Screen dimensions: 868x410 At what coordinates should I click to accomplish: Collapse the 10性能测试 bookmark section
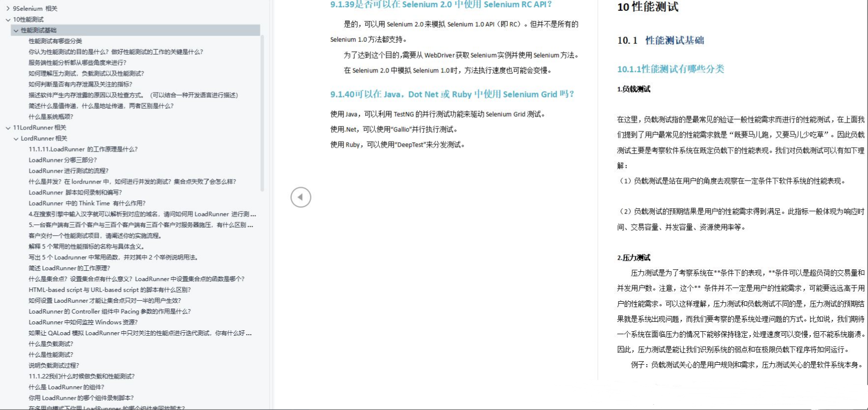[x=8, y=19]
